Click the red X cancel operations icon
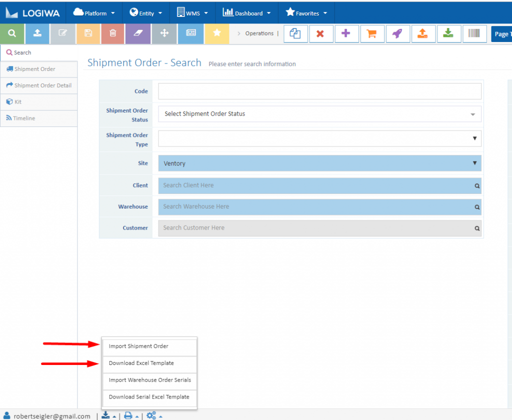The image size is (512, 420). tap(320, 34)
